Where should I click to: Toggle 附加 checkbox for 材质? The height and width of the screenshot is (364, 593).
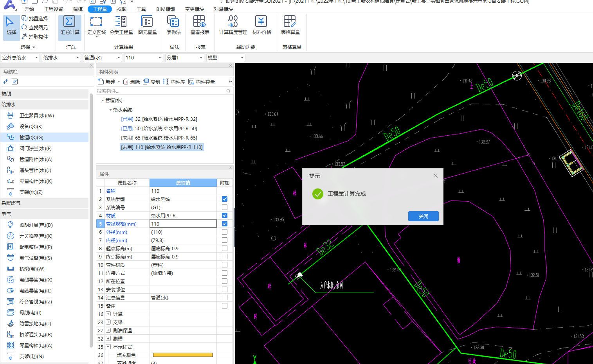click(225, 215)
